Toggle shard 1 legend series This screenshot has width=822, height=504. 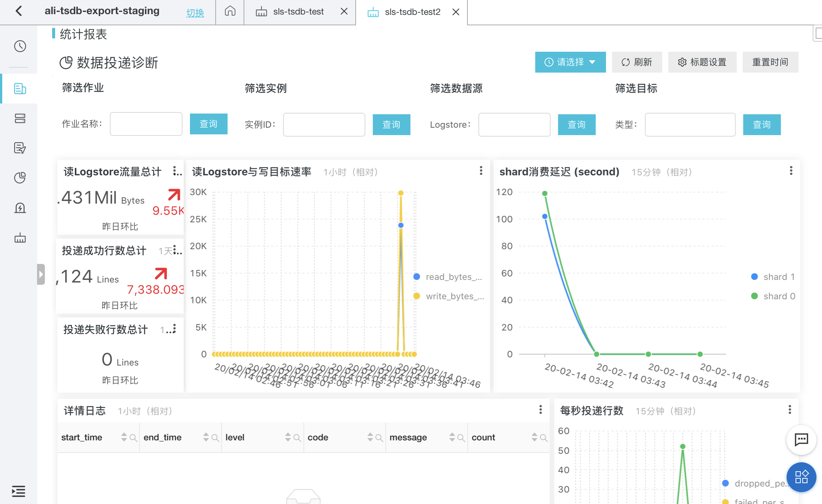773,277
